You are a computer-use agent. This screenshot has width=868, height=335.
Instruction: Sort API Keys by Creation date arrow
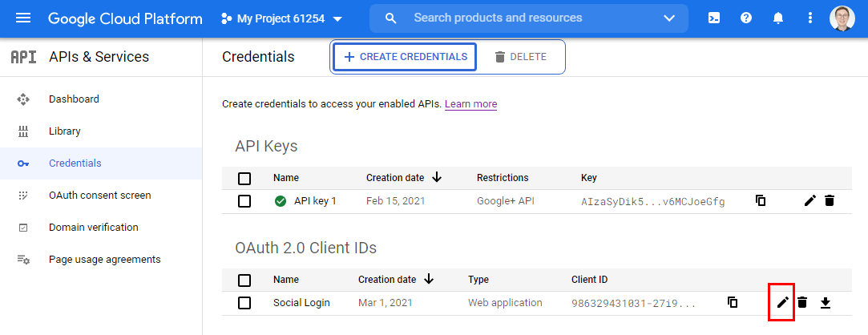click(x=437, y=178)
